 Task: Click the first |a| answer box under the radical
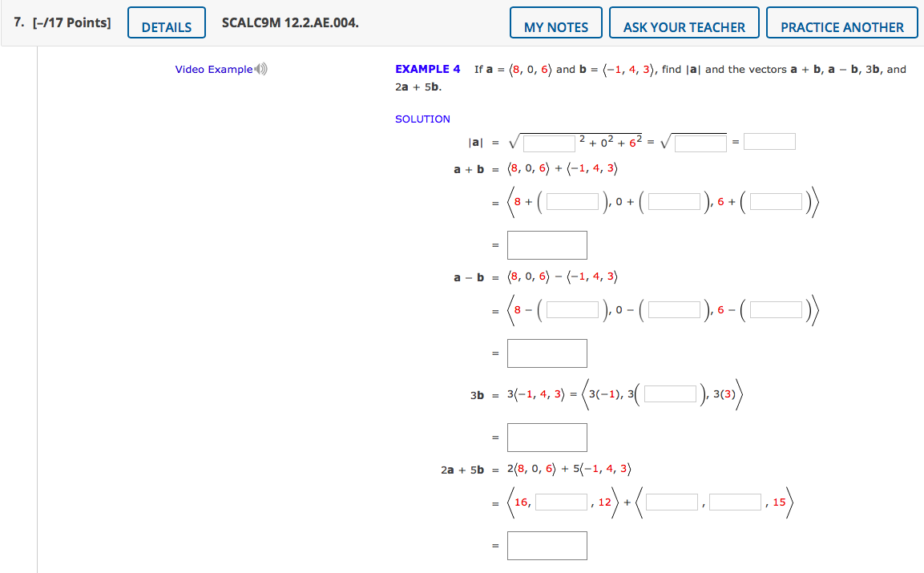tap(548, 143)
